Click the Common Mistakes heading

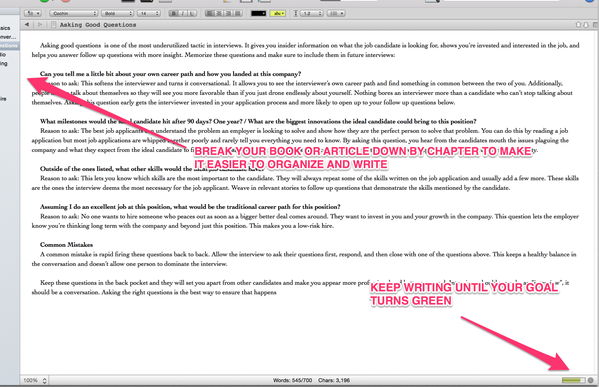(x=66, y=245)
